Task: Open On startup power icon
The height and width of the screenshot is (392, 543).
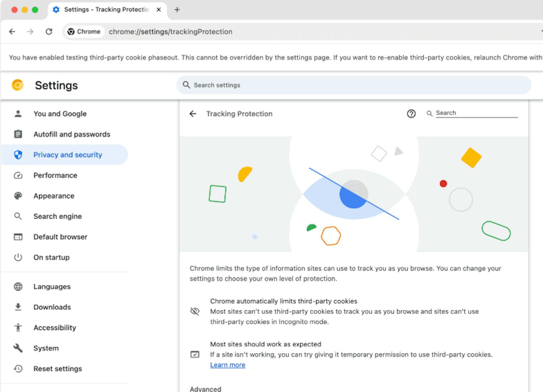Action: click(x=18, y=257)
